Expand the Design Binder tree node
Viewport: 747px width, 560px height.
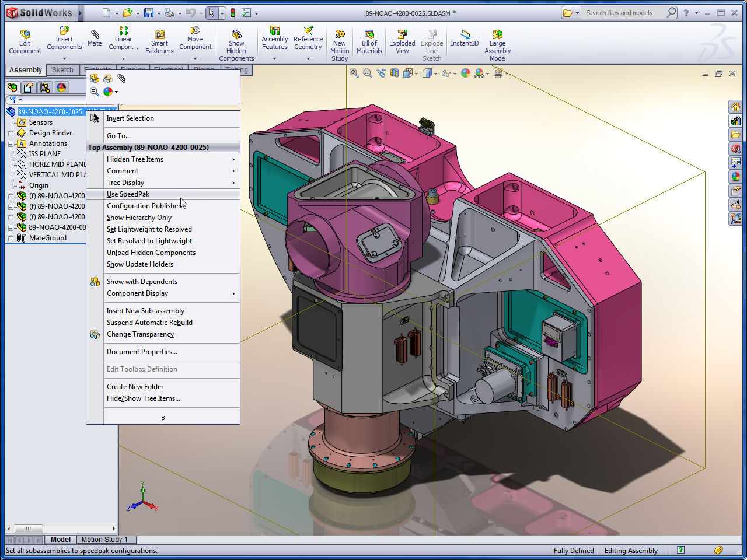(11, 134)
